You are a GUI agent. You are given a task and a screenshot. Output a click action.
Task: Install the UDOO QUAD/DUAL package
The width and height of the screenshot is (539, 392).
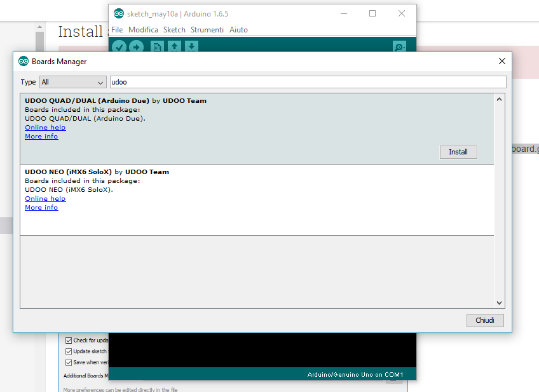[x=458, y=152]
